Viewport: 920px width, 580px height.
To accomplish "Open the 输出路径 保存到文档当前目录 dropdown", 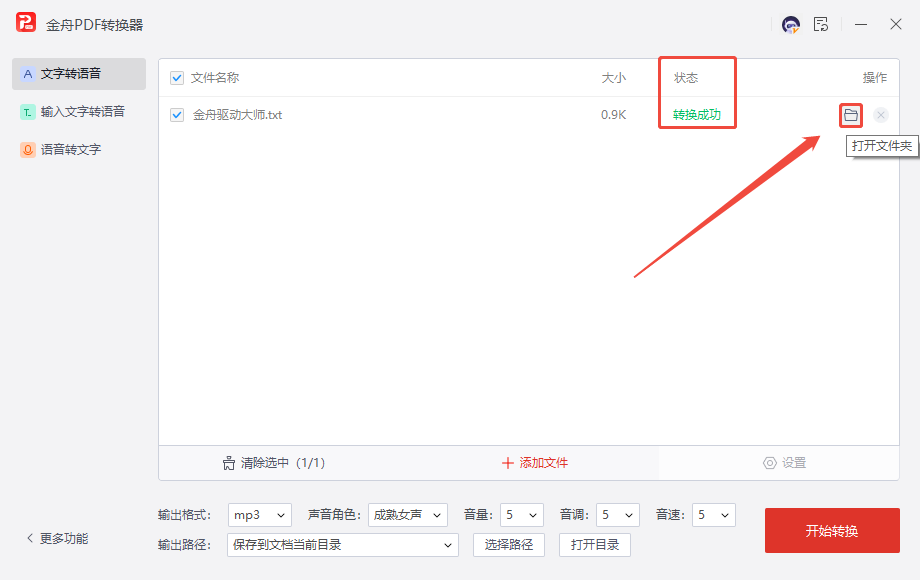I will [343, 545].
